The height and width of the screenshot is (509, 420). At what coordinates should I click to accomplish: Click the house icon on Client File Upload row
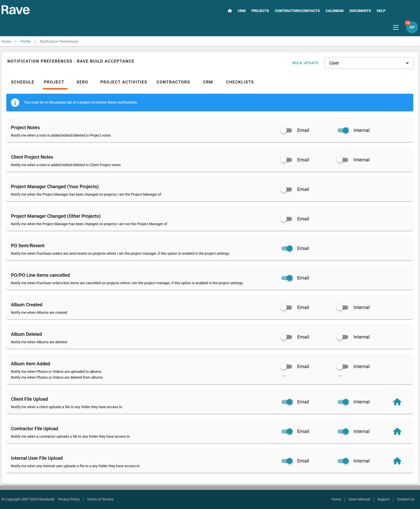point(397,402)
